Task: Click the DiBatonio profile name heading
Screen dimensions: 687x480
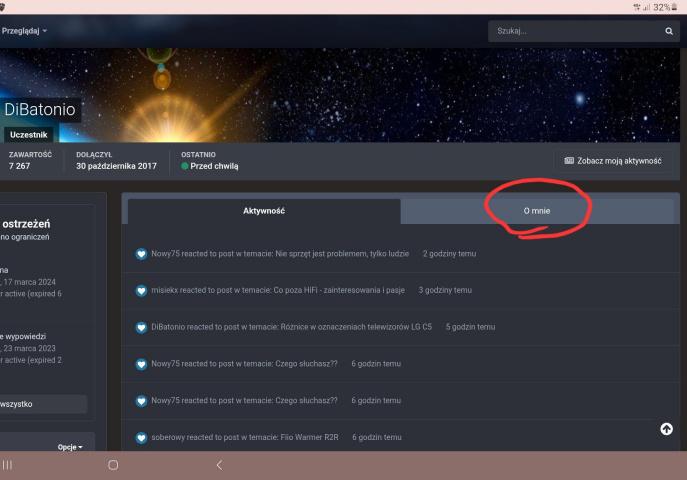Action: point(39,109)
